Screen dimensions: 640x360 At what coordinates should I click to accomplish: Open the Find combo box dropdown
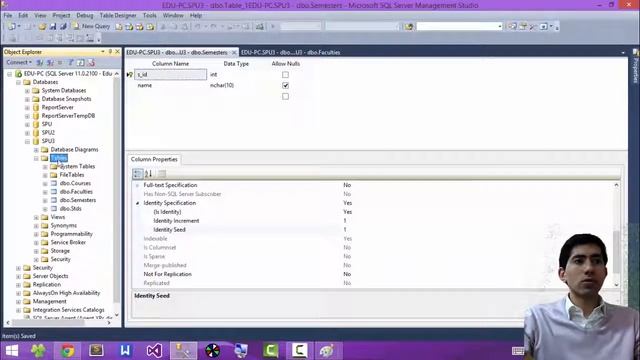coord(500,27)
